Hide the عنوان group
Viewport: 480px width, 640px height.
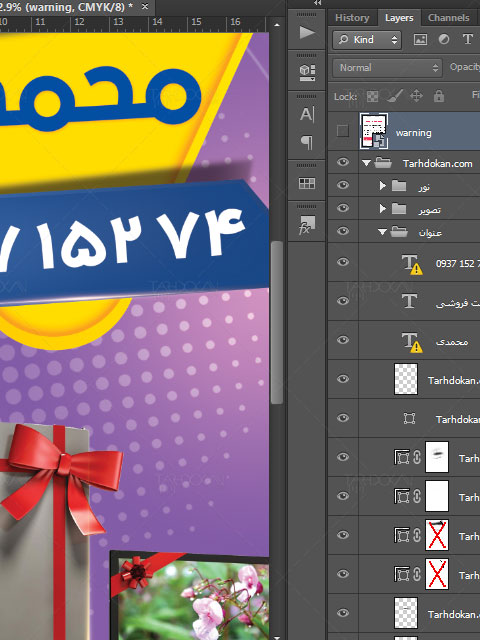[x=343, y=231]
